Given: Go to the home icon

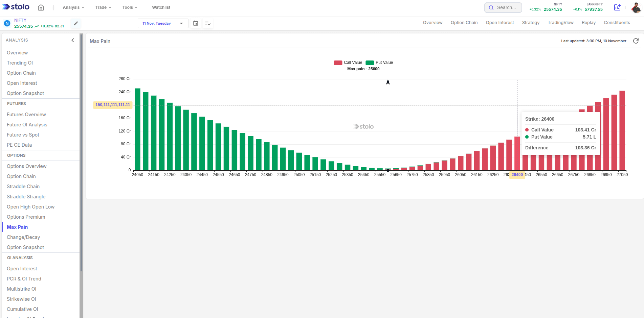Looking at the screenshot, I should 41,7.
